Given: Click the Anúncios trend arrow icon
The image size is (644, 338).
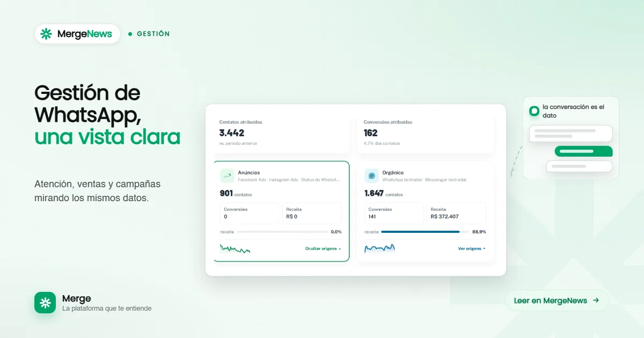Looking at the screenshot, I should (227, 175).
